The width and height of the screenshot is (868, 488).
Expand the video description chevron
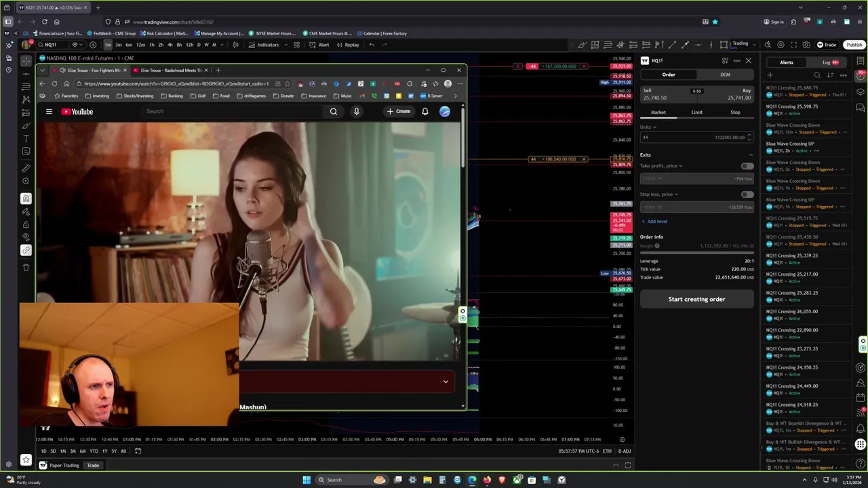[446, 382]
